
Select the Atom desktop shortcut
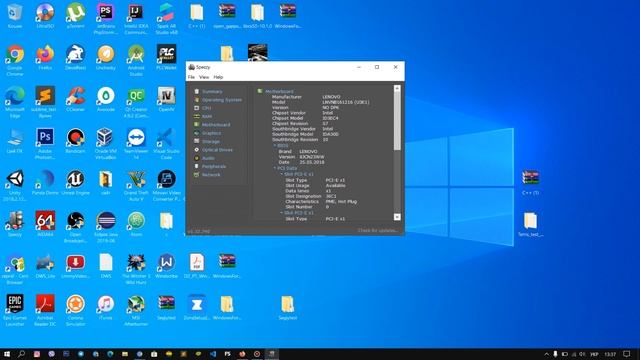click(136, 224)
